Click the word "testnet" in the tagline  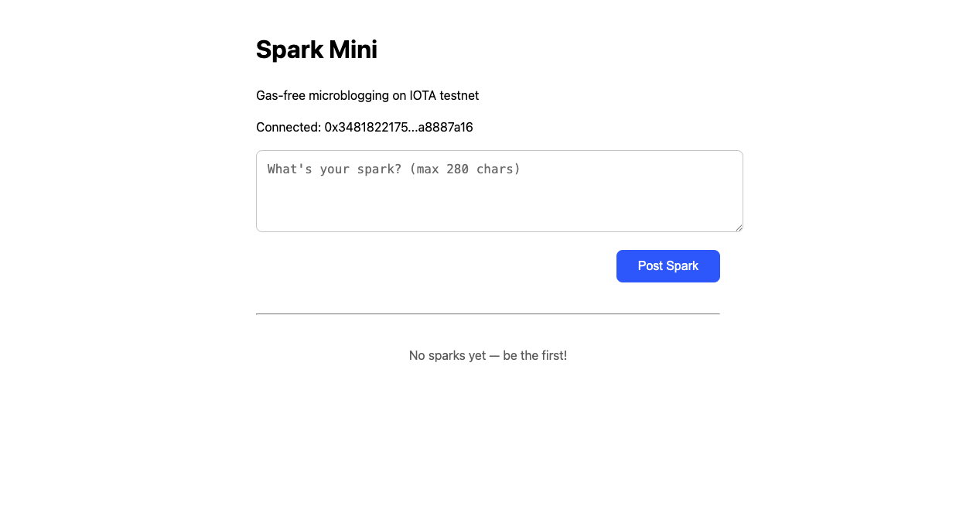click(459, 96)
